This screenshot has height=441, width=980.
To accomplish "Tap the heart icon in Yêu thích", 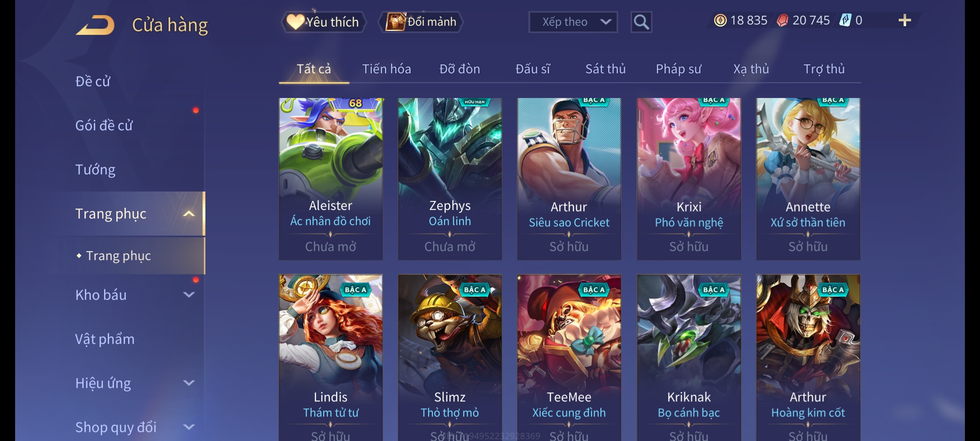I will 295,22.
